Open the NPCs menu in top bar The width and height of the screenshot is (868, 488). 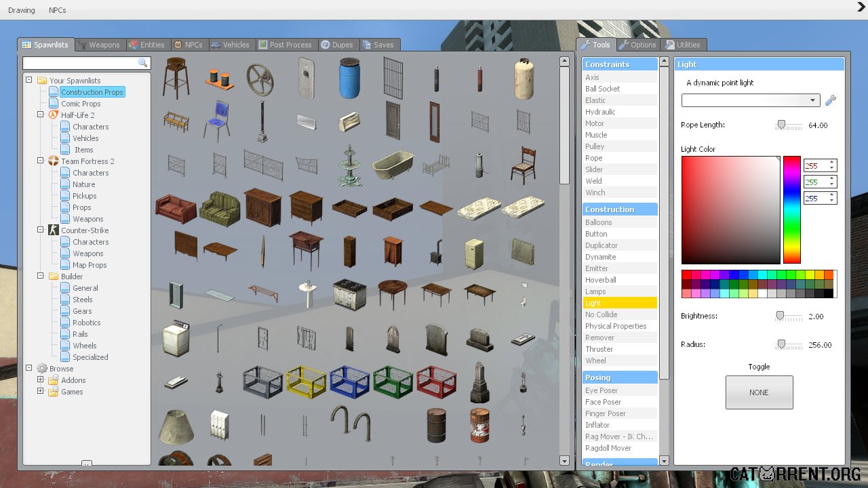coord(58,10)
